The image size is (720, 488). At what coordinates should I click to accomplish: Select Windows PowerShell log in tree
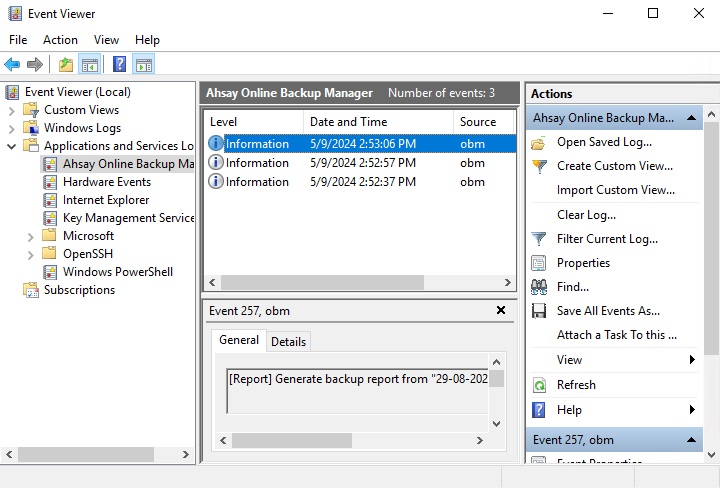[x=118, y=272]
